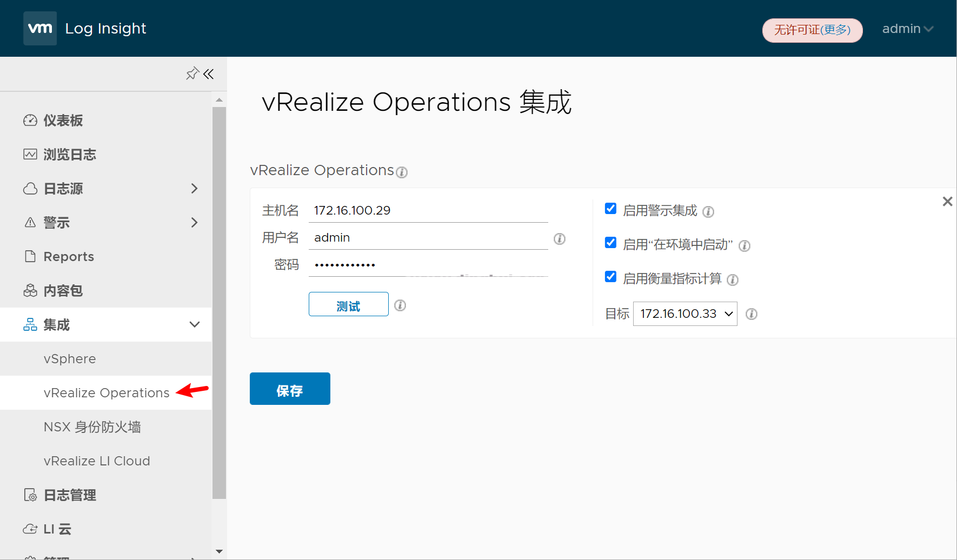Click the 主机名 hostname input field
Viewport: 957px width, 560px height.
428,210
